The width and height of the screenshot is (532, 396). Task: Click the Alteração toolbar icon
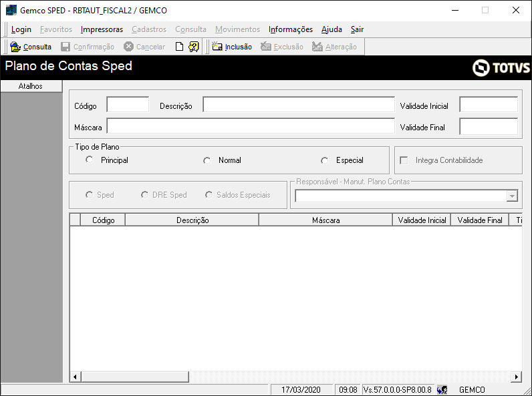coord(317,47)
